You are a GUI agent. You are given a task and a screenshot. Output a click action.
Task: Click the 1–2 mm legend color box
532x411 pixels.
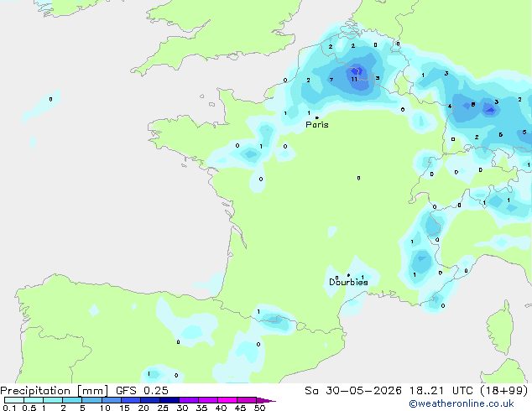tap(53, 400)
